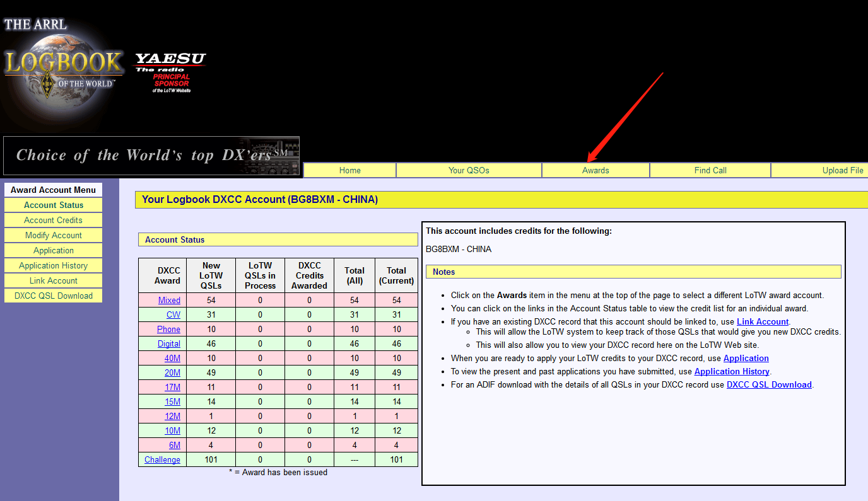This screenshot has width=868, height=501.
Task: Click the '---' cell in Challenge row
Action: click(x=355, y=460)
